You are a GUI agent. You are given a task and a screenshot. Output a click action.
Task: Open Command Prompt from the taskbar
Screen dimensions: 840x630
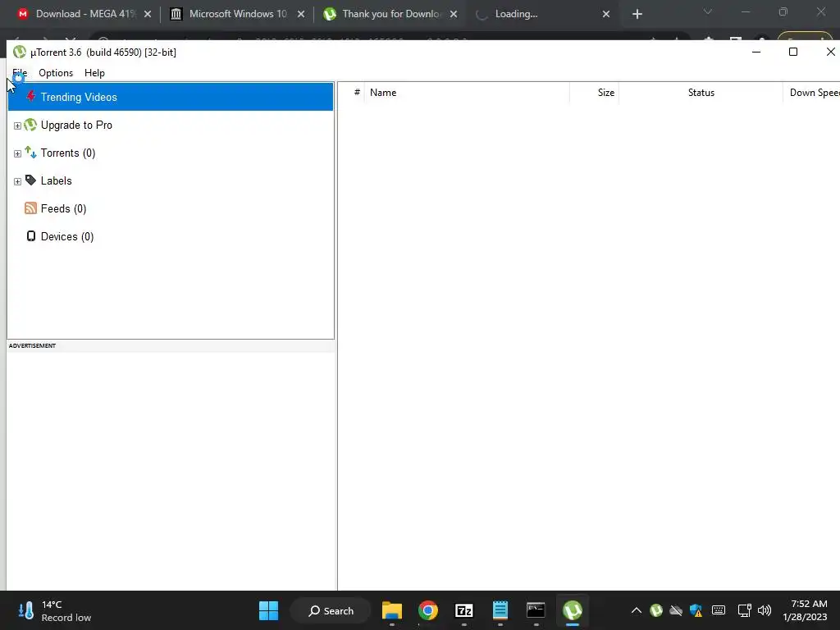536,610
